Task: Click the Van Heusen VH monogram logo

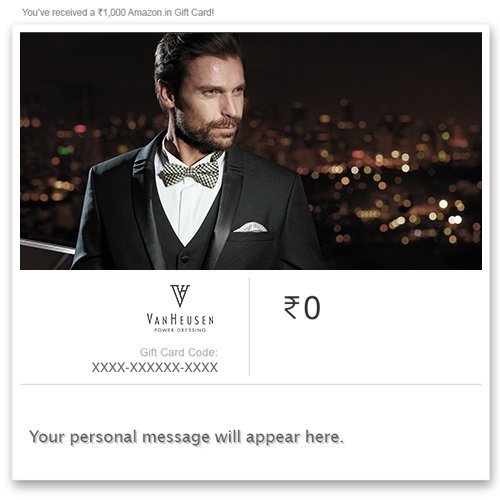Action: (x=180, y=295)
